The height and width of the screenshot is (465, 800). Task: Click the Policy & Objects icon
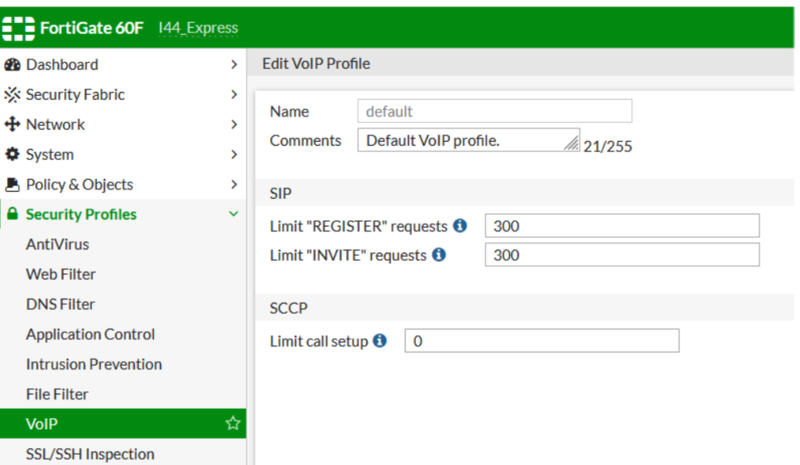(12, 185)
